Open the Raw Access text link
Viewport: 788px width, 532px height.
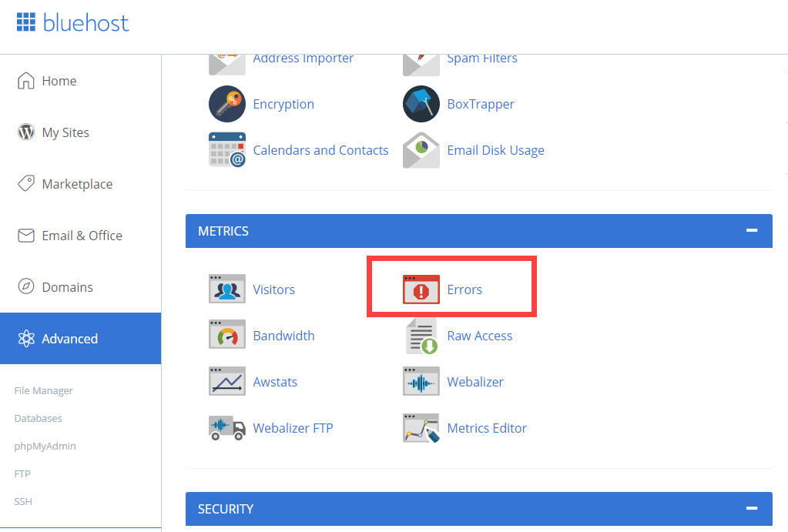tap(480, 336)
